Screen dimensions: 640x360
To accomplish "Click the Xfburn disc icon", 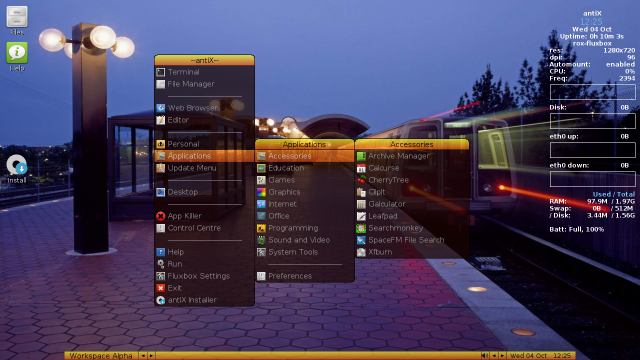I will [361, 252].
